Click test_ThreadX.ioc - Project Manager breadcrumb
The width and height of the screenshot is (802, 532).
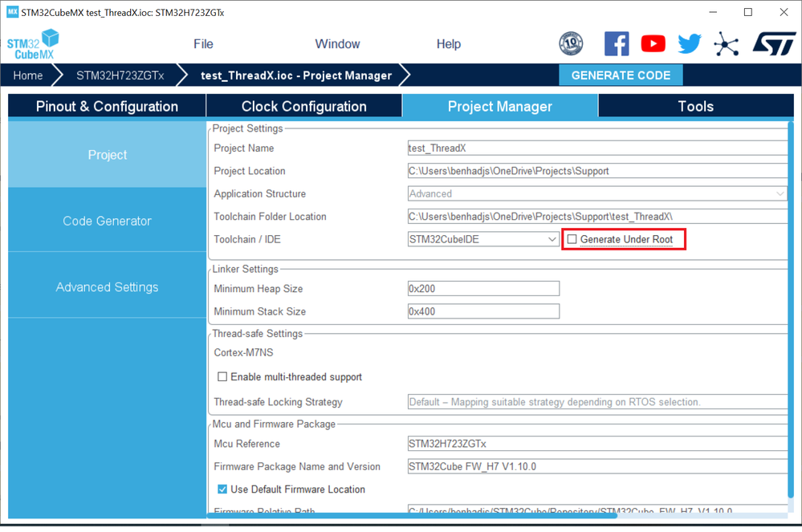296,75
